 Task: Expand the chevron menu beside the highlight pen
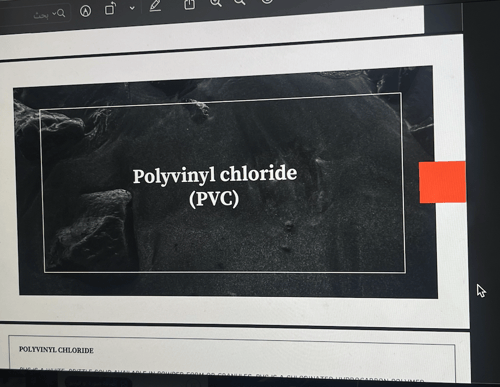point(132,8)
